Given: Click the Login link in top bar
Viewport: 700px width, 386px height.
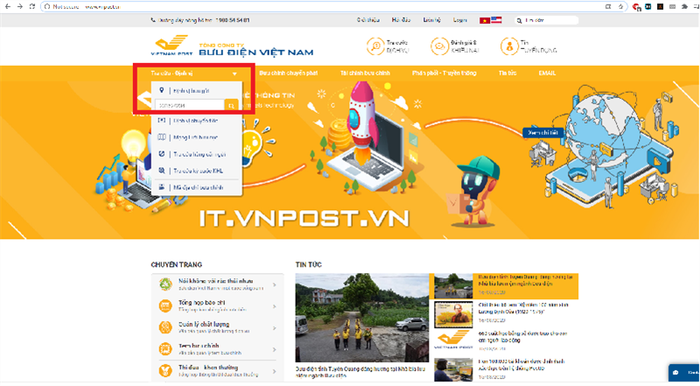Looking at the screenshot, I should 460,20.
